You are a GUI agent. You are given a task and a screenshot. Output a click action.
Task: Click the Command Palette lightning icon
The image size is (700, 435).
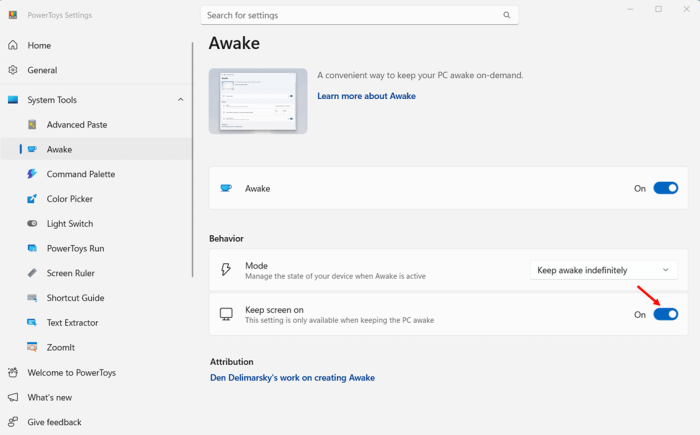(32, 174)
